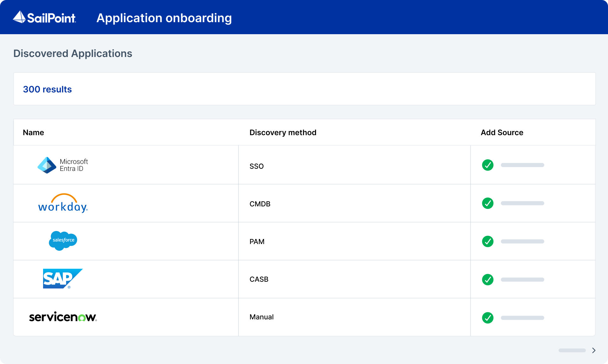Click the Salesforce cloud logo
This screenshot has height=364, width=608.
[x=63, y=241]
